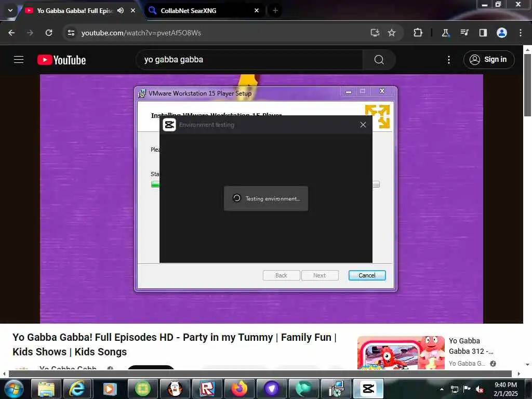View site information icon in address bar
This screenshot has height=399, width=532.
point(71,33)
